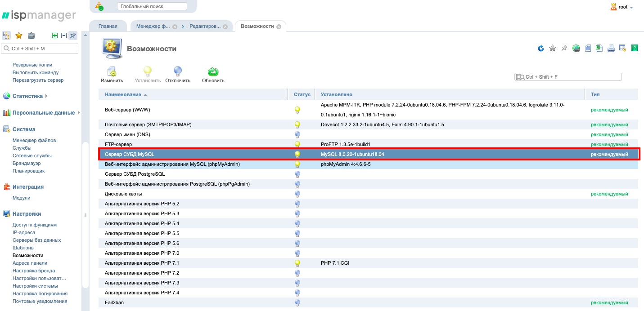Viewport: 644px width, 311px height.
Task: Select the Возможности tab
Action: [x=257, y=26]
